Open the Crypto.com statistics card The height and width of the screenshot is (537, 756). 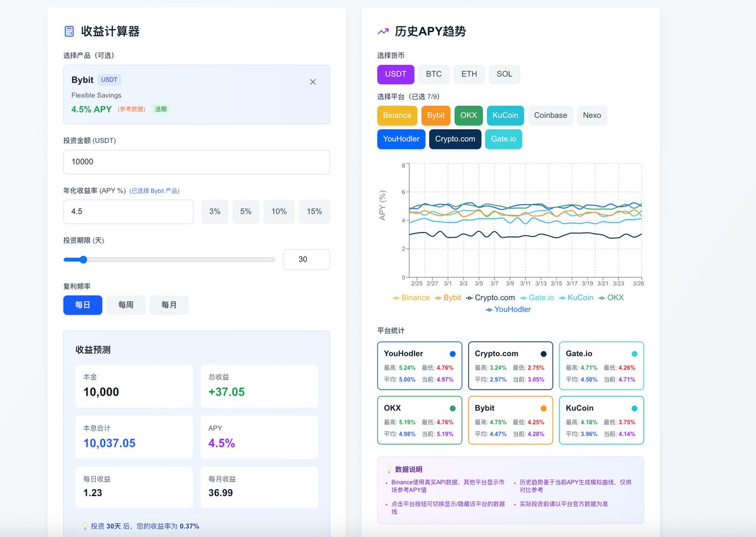tap(510, 366)
